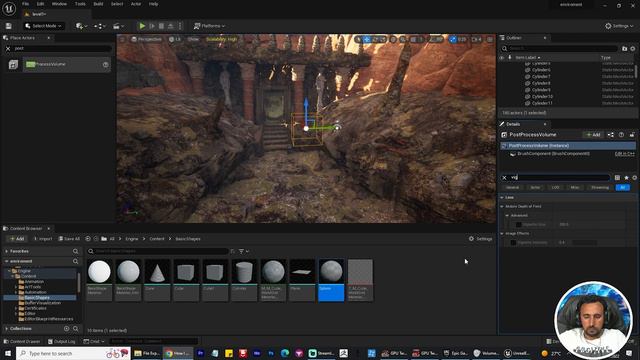Screen dimensions: 640x360
Task: Open the Select Mode dropdown
Action: pyautogui.click(x=44, y=26)
